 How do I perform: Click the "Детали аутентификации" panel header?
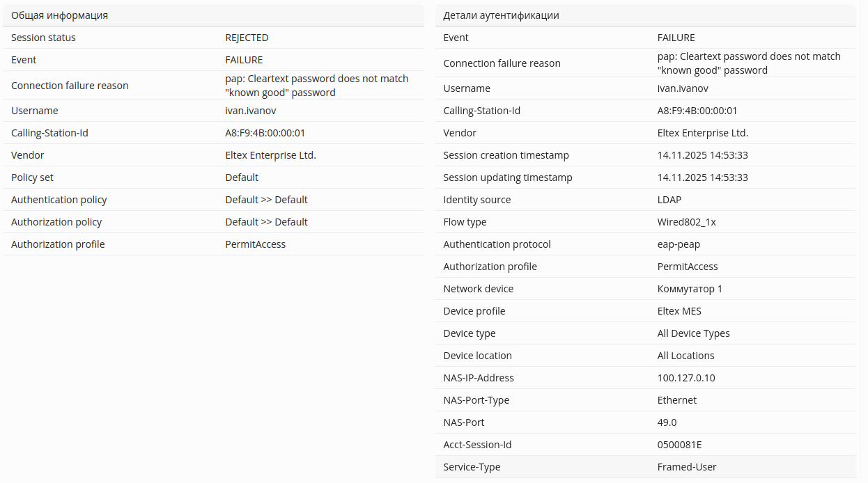coord(501,15)
